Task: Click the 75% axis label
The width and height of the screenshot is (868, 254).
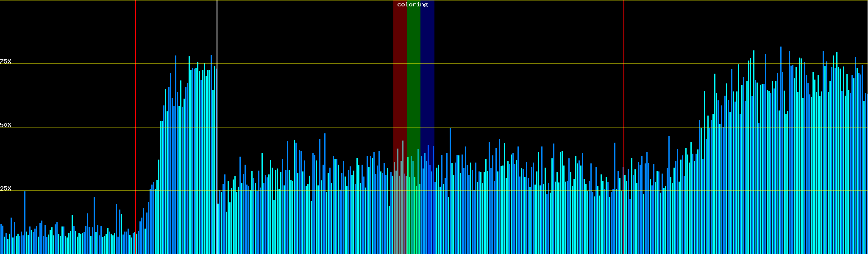Action: pos(6,61)
